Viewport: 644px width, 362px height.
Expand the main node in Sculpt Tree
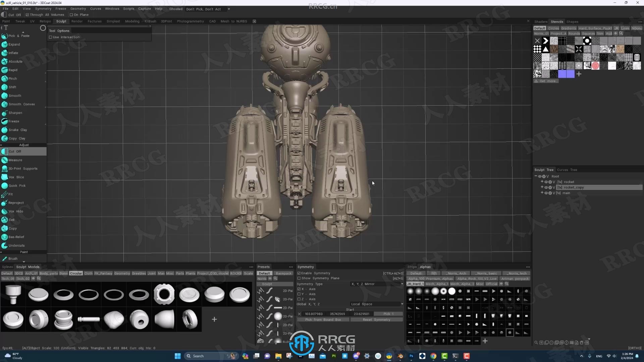[542, 193]
